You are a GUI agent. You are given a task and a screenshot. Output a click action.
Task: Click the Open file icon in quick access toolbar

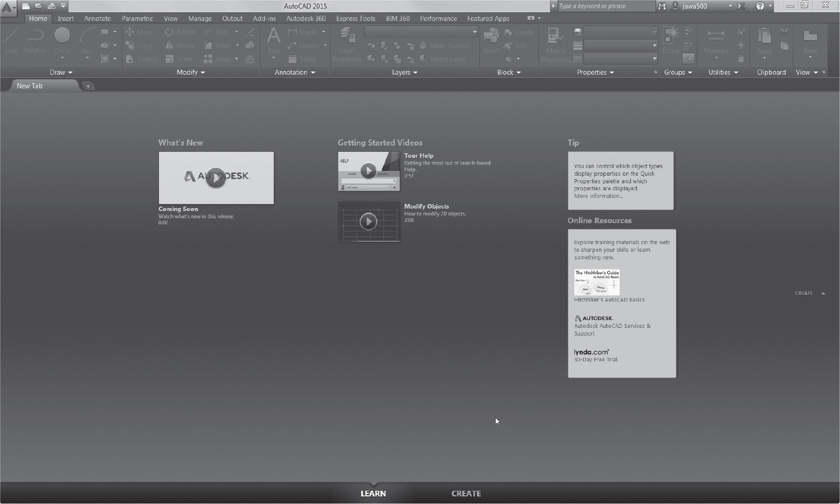tap(39, 6)
